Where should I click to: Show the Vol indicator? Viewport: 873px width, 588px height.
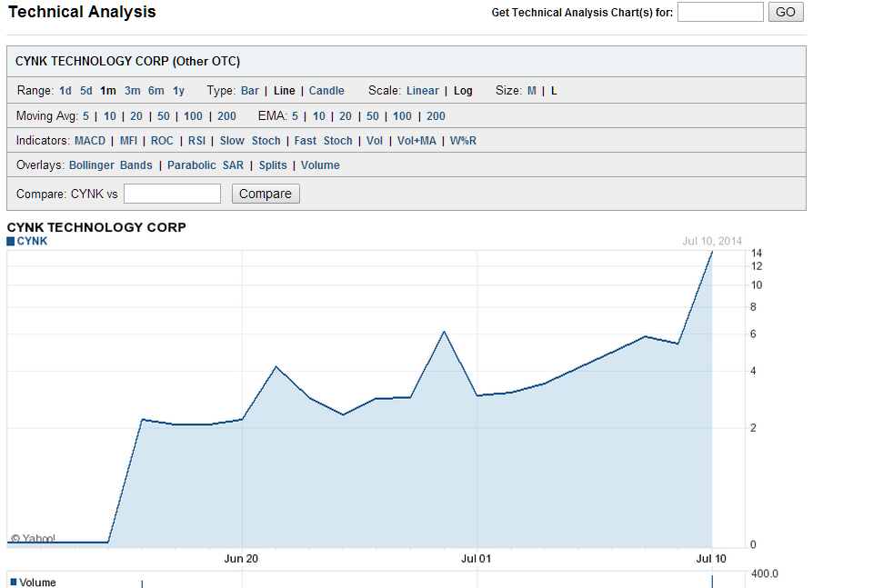(x=375, y=141)
